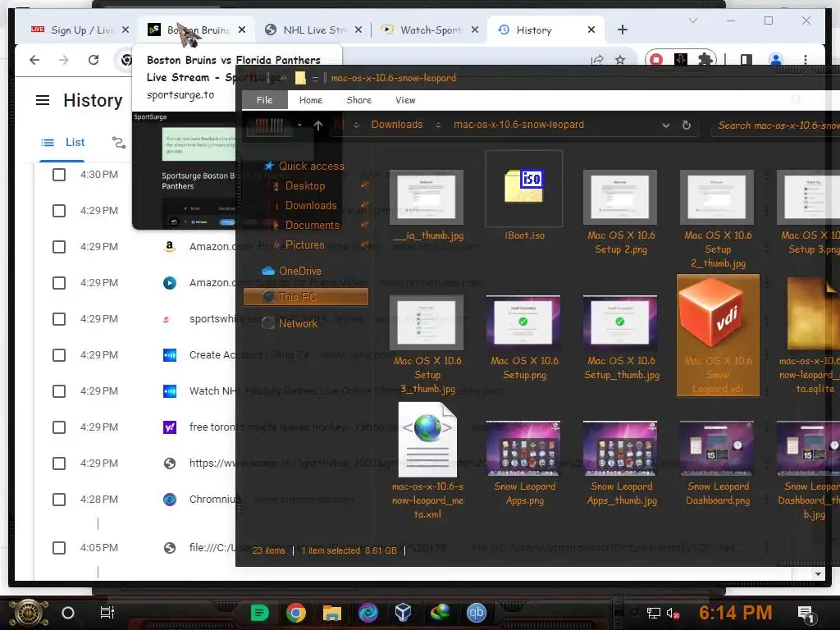The width and height of the screenshot is (840, 630).
Task: Refresh the File Explorer folder view
Action: (687, 125)
